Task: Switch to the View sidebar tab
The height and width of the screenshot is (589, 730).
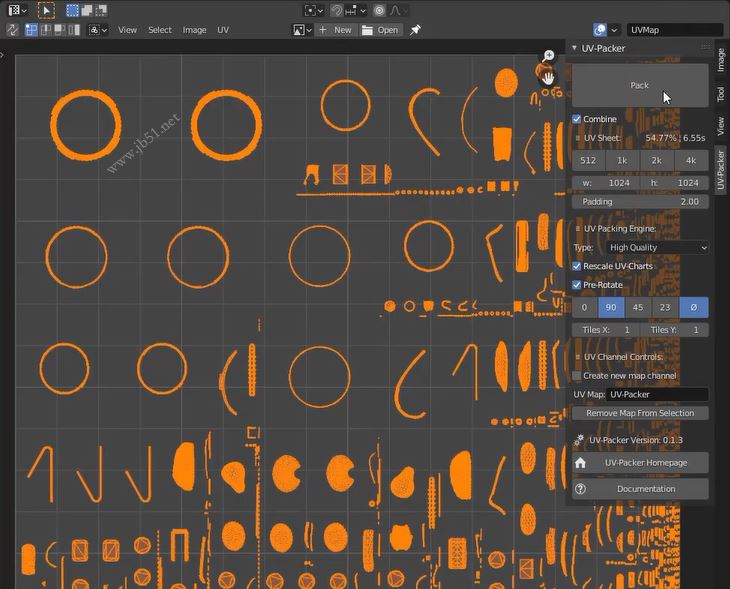Action: [720, 126]
